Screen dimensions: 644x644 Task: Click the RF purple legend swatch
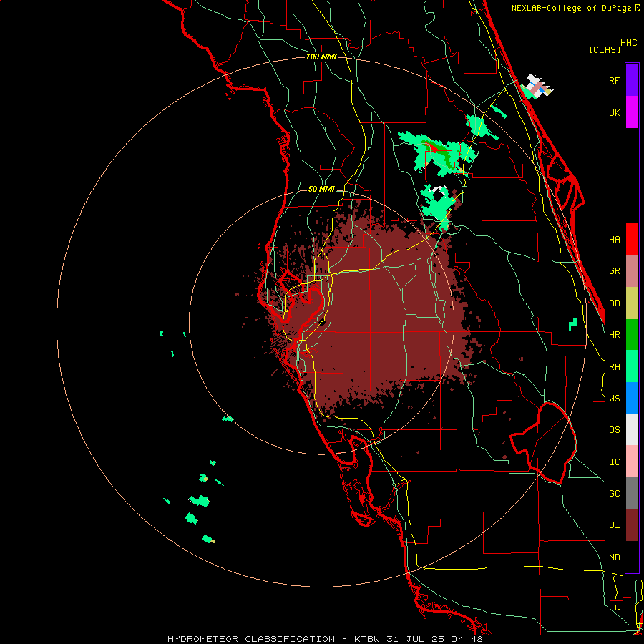point(632,80)
